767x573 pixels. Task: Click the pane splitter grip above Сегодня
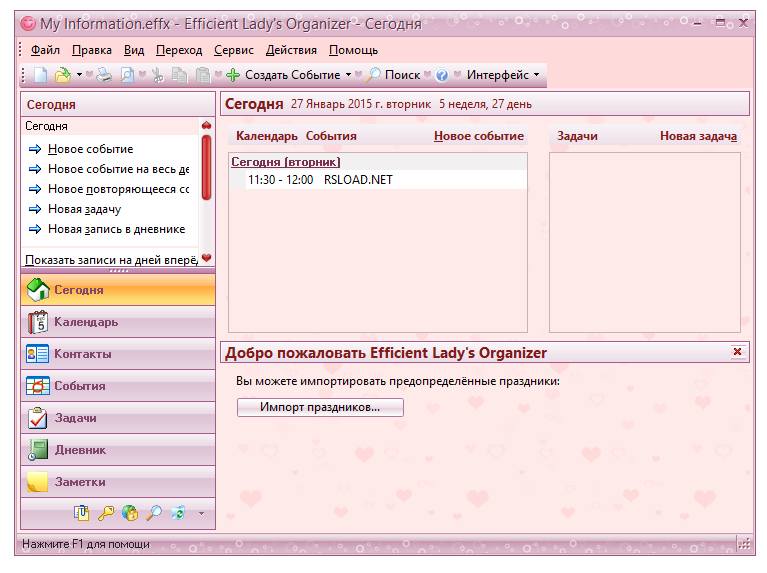(x=118, y=271)
